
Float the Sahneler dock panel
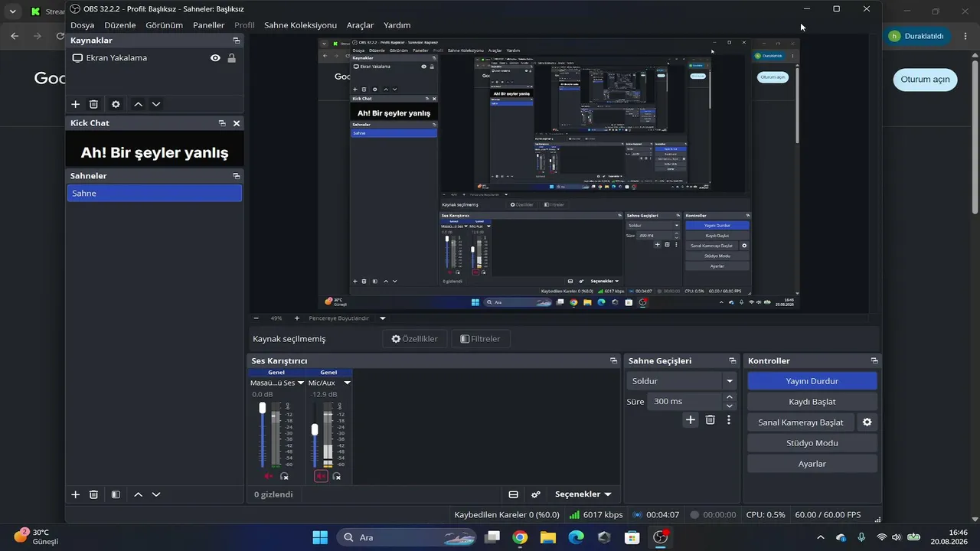coord(237,176)
